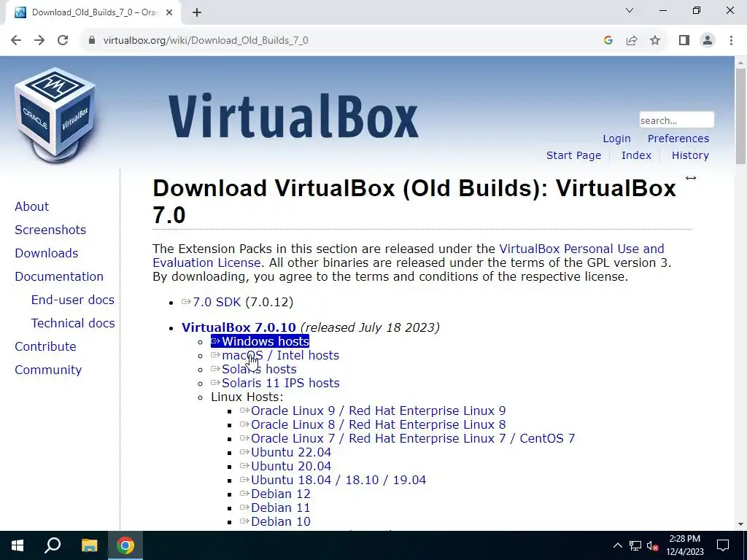Open Windows Start menu
This screenshot has height=560, width=747.
(x=18, y=545)
